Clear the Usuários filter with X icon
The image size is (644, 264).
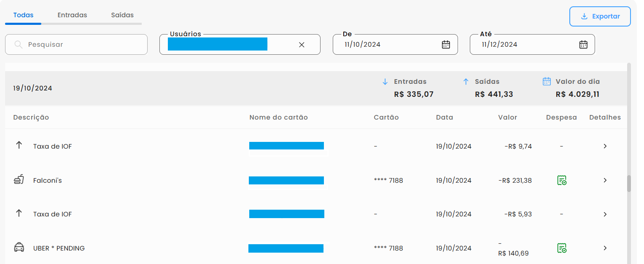[x=302, y=45]
